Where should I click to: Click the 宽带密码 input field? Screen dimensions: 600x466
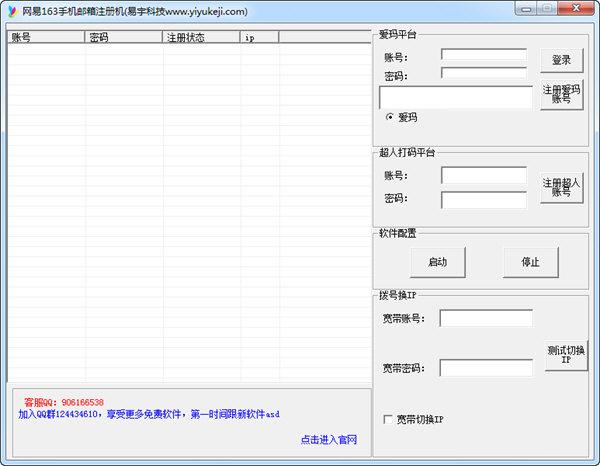[486, 368]
